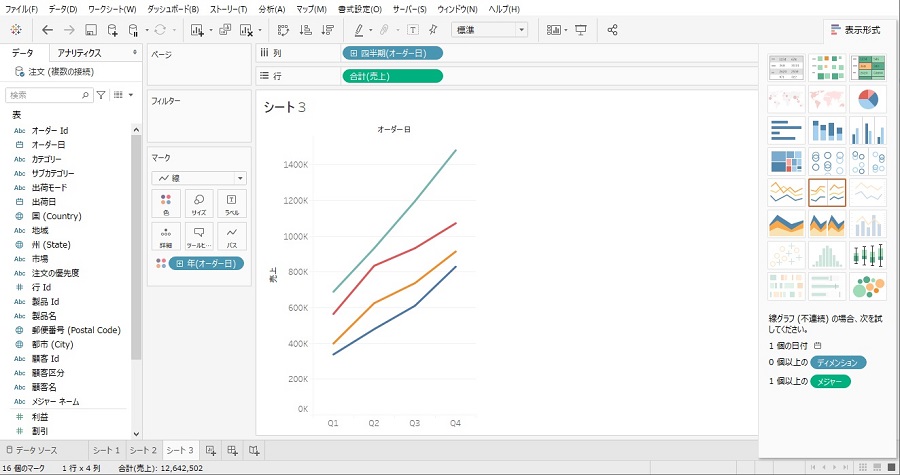Click the sort ascending toolbar icon

[x=304, y=30]
